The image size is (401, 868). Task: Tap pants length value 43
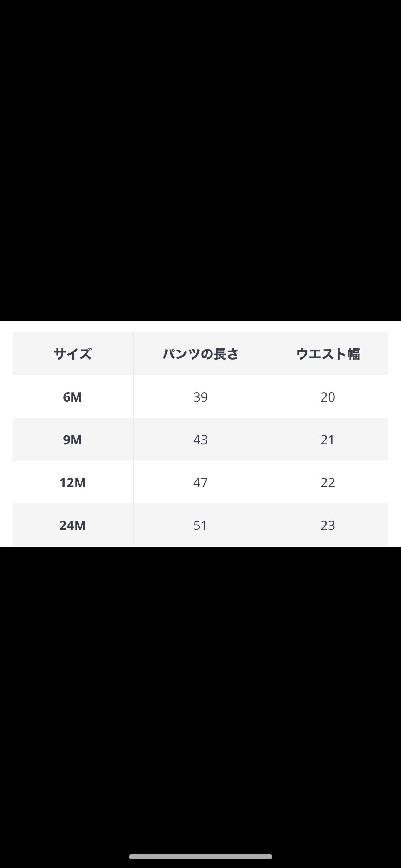click(200, 440)
